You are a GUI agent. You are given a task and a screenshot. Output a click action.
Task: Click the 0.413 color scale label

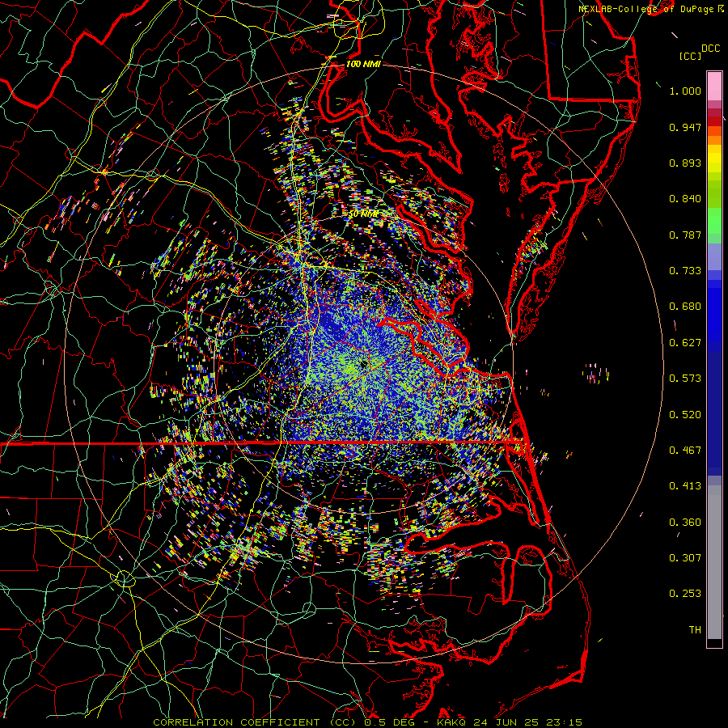click(685, 486)
